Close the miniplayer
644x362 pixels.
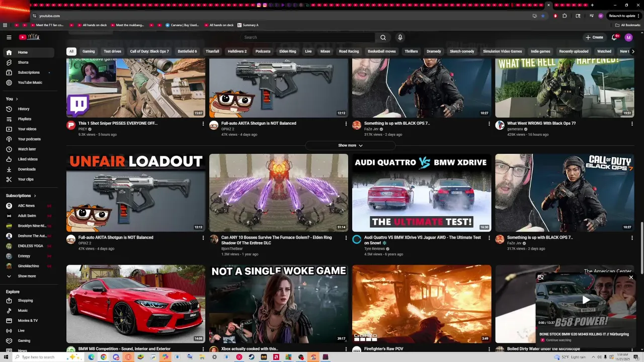[x=631, y=278]
